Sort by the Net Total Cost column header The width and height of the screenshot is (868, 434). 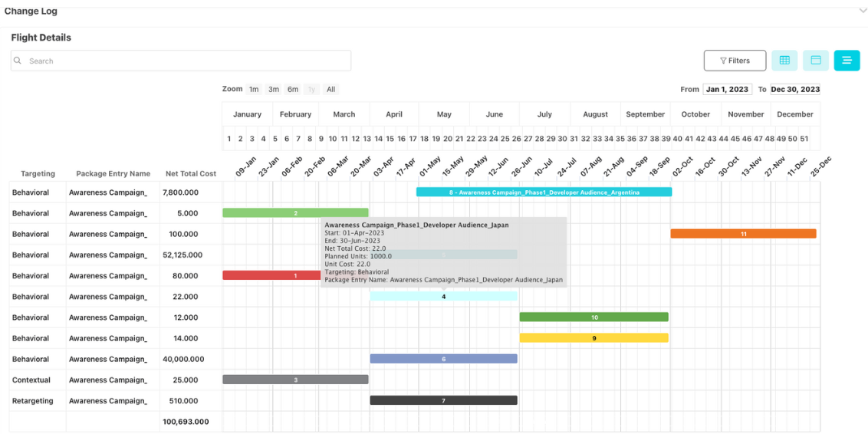click(x=191, y=174)
